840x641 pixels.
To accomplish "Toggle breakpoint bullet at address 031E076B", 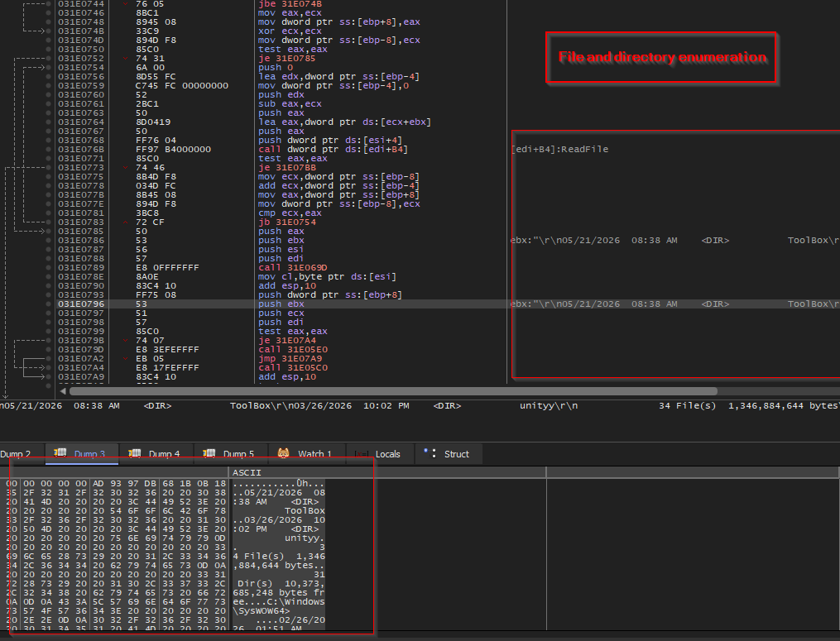I will point(49,150).
